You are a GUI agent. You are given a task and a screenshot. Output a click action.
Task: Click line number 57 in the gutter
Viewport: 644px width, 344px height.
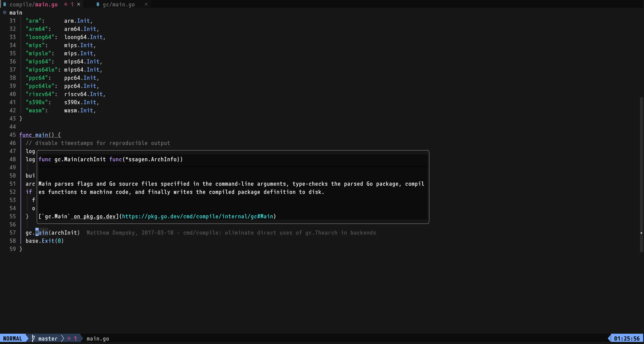(12, 233)
